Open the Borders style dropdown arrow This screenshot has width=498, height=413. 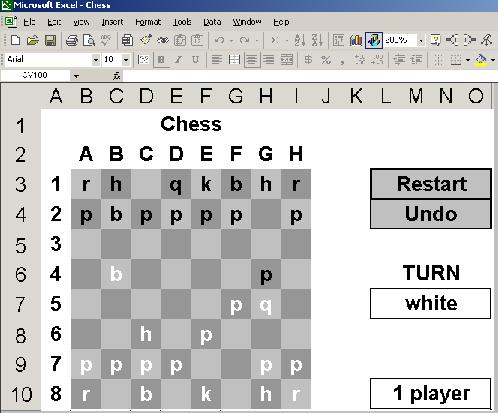468,60
